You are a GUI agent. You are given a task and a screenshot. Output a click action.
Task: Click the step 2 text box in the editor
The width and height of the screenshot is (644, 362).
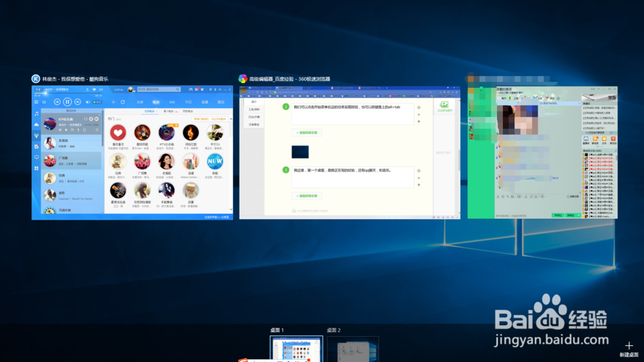pyautogui.click(x=353, y=114)
